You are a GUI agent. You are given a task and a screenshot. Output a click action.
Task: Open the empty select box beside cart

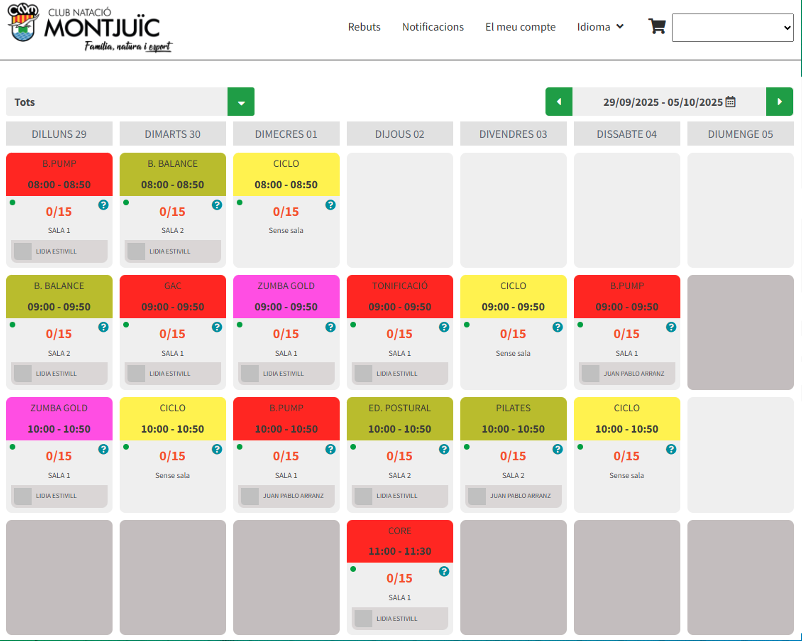733,28
